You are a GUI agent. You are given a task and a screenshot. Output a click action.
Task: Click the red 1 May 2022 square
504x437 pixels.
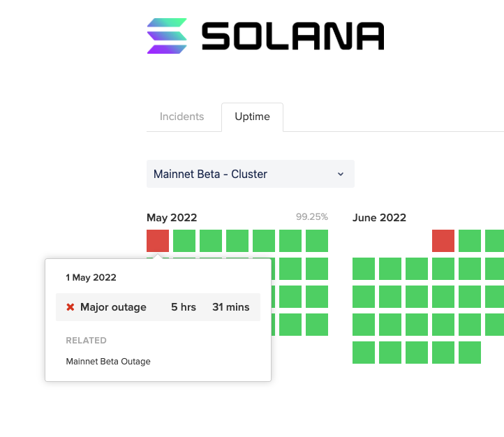click(x=158, y=241)
